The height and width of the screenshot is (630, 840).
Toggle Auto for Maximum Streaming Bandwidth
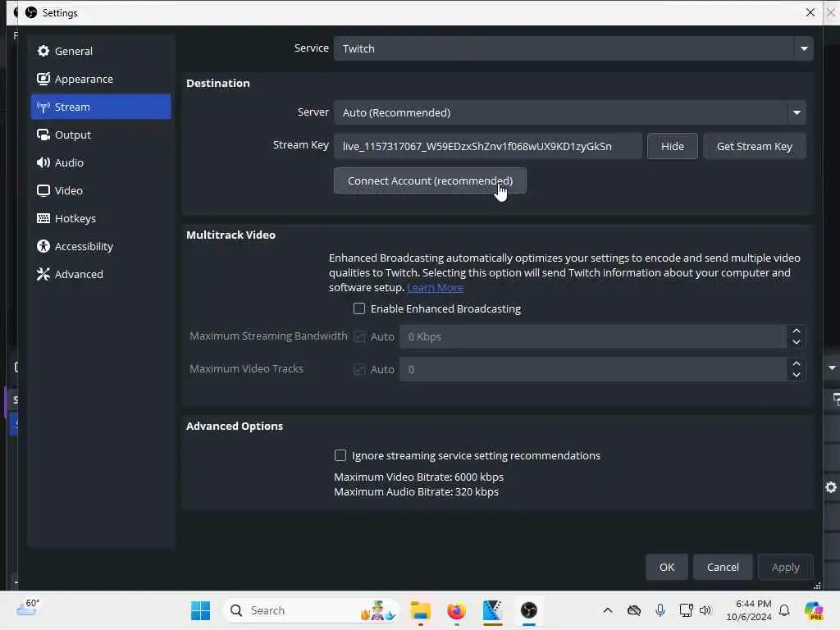pos(359,336)
